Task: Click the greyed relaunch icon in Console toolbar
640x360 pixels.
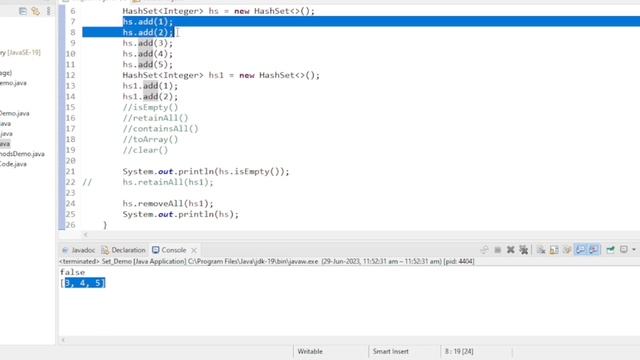Action: pyautogui.click(x=484, y=250)
